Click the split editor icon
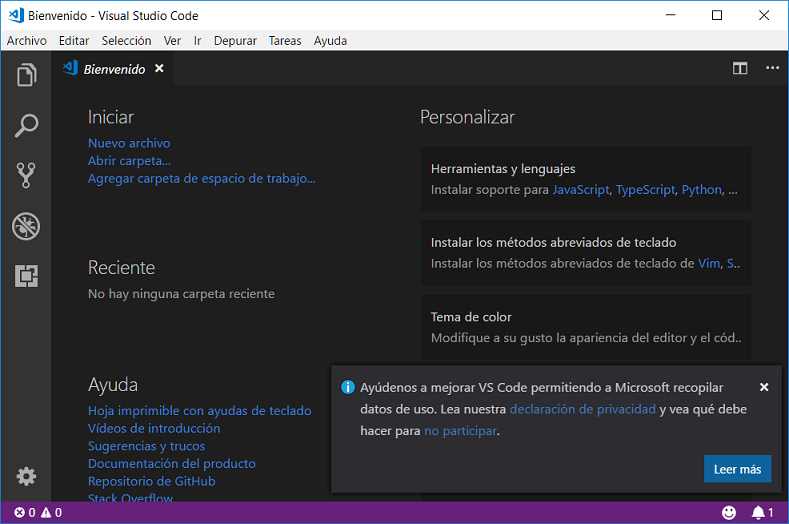 point(740,68)
